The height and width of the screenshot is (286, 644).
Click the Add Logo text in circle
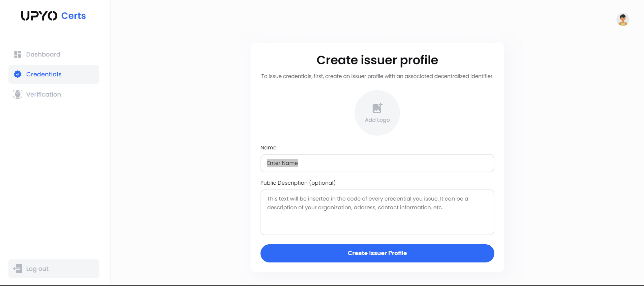point(377,120)
